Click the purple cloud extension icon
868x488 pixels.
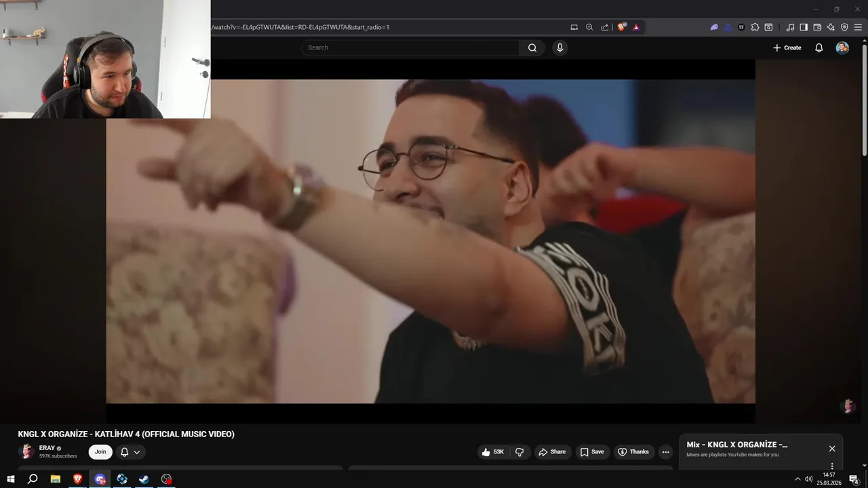pyautogui.click(x=714, y=27)
